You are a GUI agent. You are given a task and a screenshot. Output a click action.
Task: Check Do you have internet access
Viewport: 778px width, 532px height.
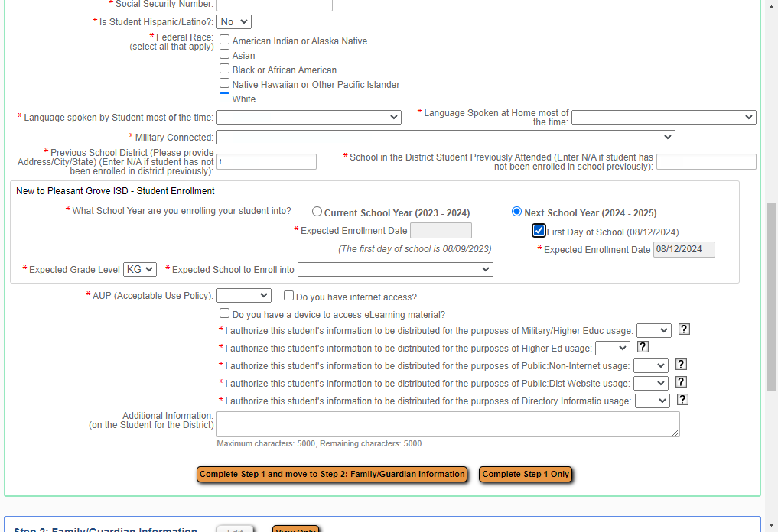(288, 296)
